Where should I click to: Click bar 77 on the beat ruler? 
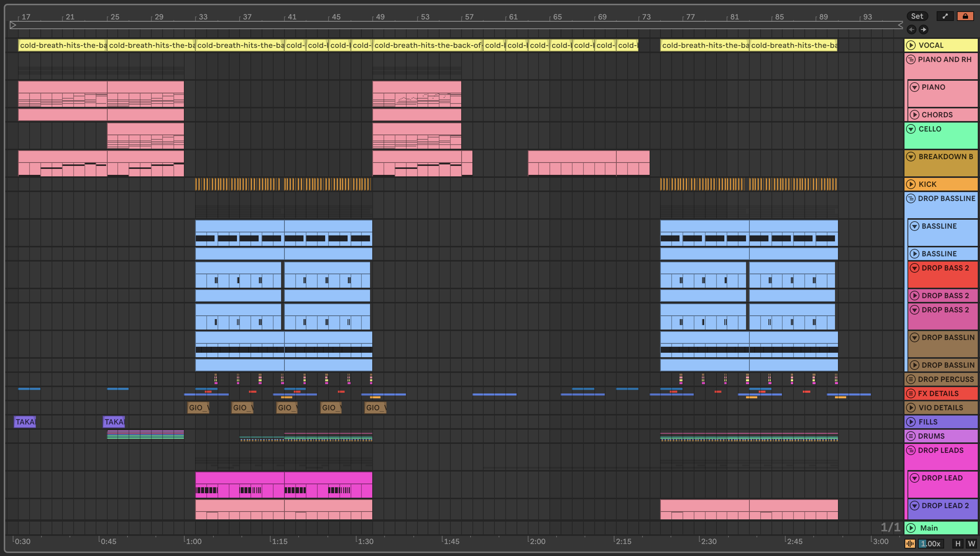pos(690,17)
